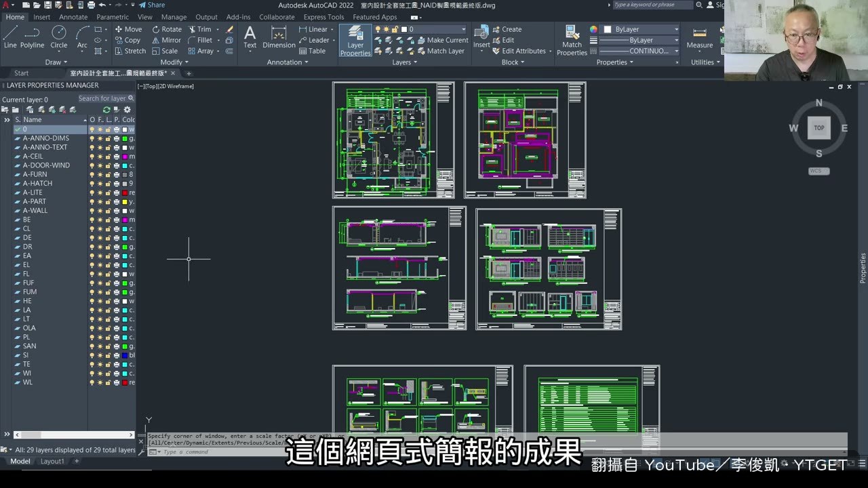The height and width of the screenshot is (488, 868).
Task: Click the Create block button
Action: tap(507, 29)
